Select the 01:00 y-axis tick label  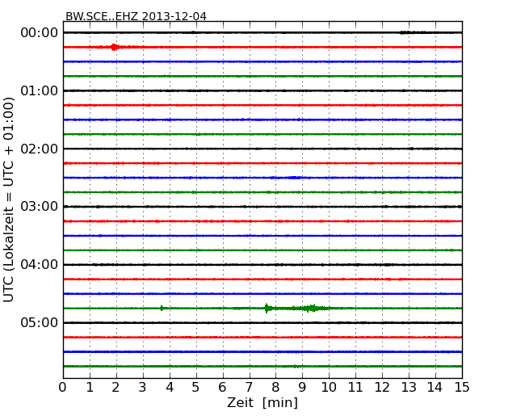coord(39,90)
